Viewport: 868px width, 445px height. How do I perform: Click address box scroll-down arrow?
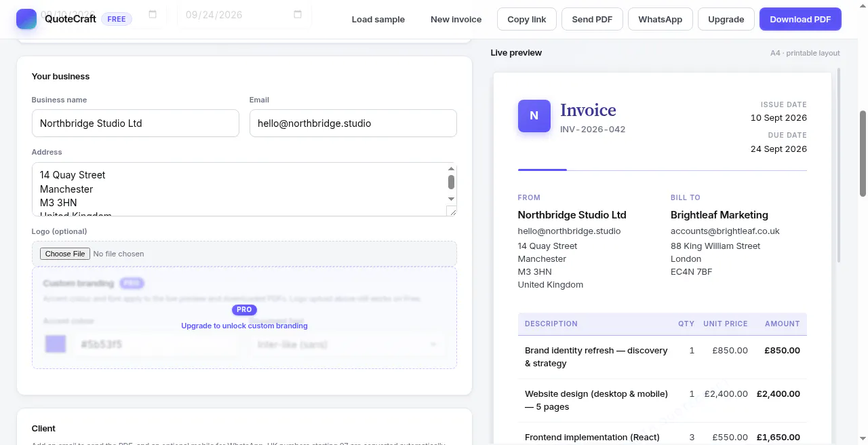click(451, 199)
